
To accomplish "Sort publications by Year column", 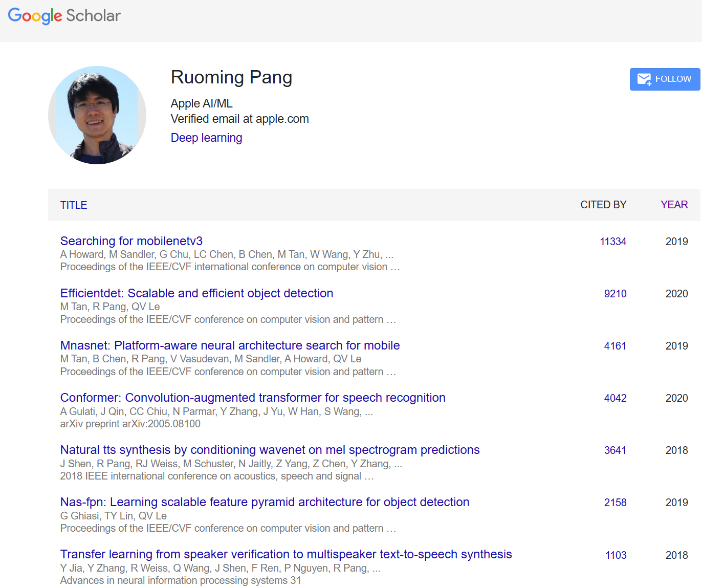I will click(x=674, y=205).
